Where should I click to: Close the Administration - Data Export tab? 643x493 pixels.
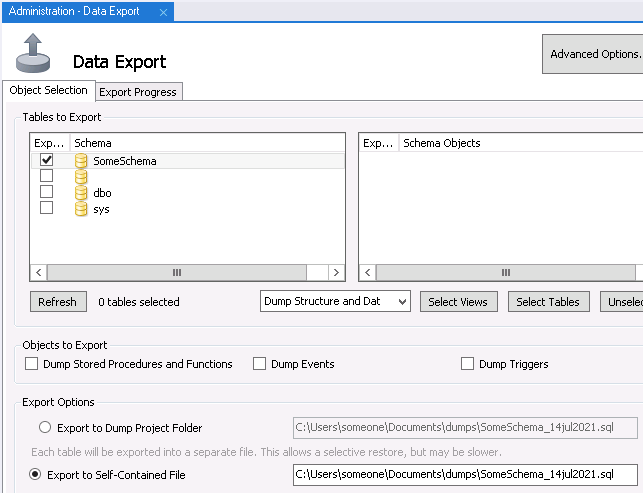tap(162, 11)
